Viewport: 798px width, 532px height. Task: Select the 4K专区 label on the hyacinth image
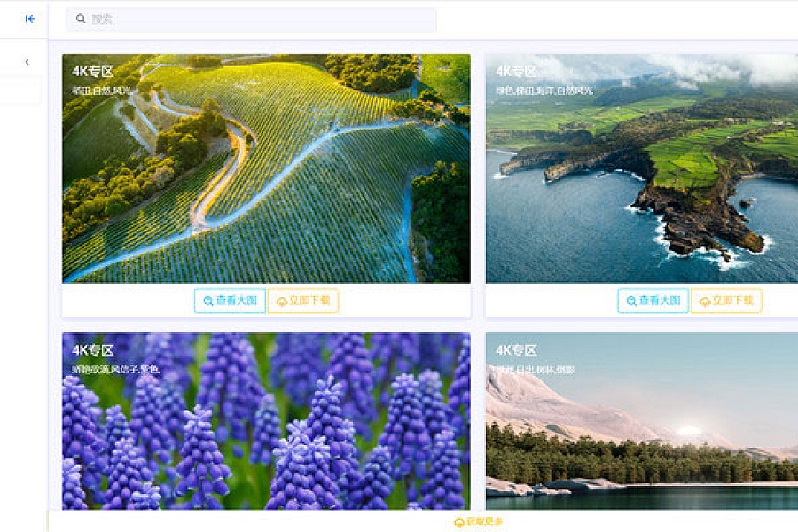92,350
